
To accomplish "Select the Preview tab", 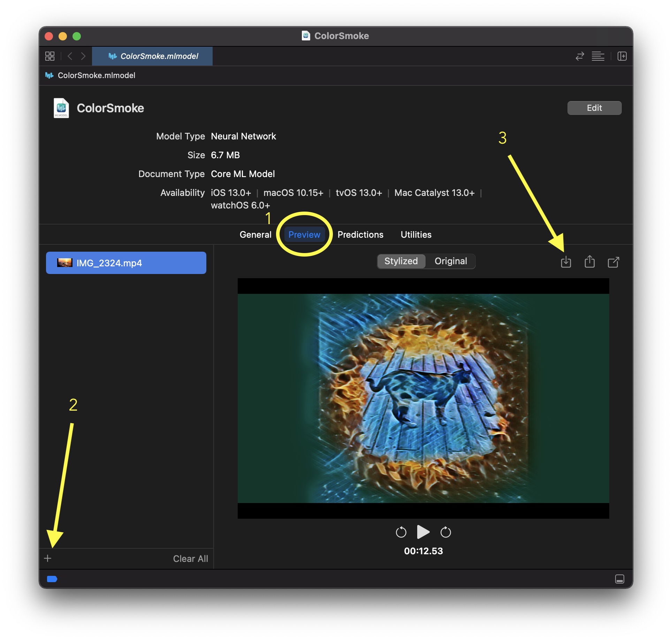I will tap(303, 235).
